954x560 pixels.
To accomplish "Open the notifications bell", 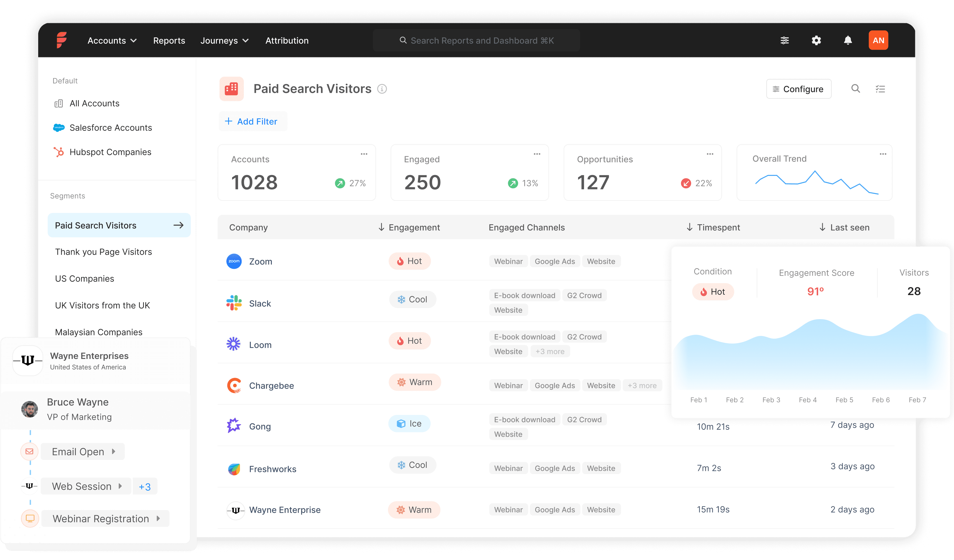I will (848, 40).
